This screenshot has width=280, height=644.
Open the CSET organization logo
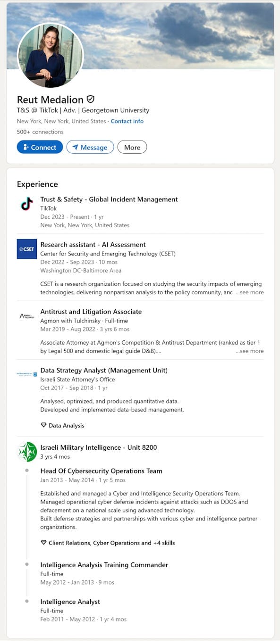27,249
